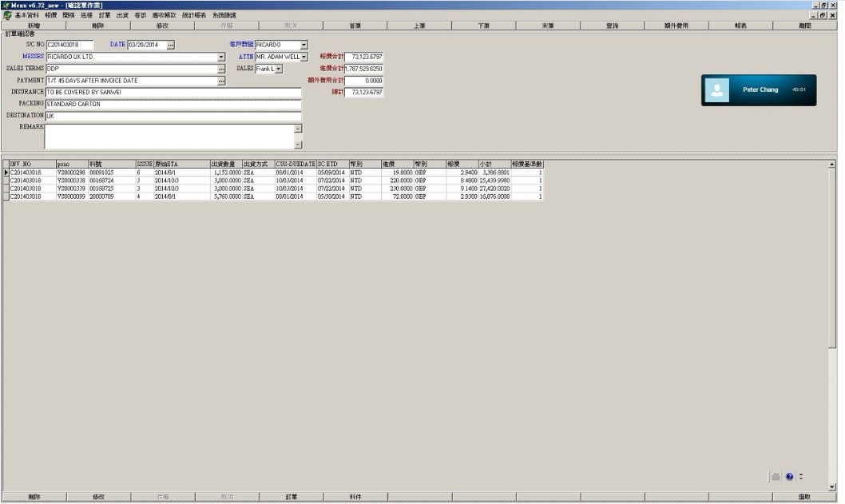Open the 基本資料 menu

point(27,15)
